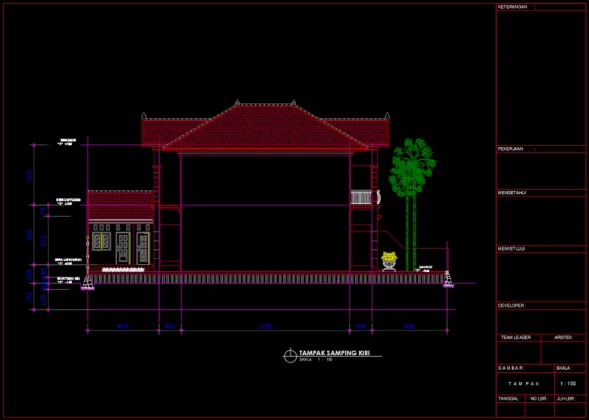589x420 pixels.
Task: Select the main red tiled hip roof
Action: pyautogui.click(x=266, y=127)
